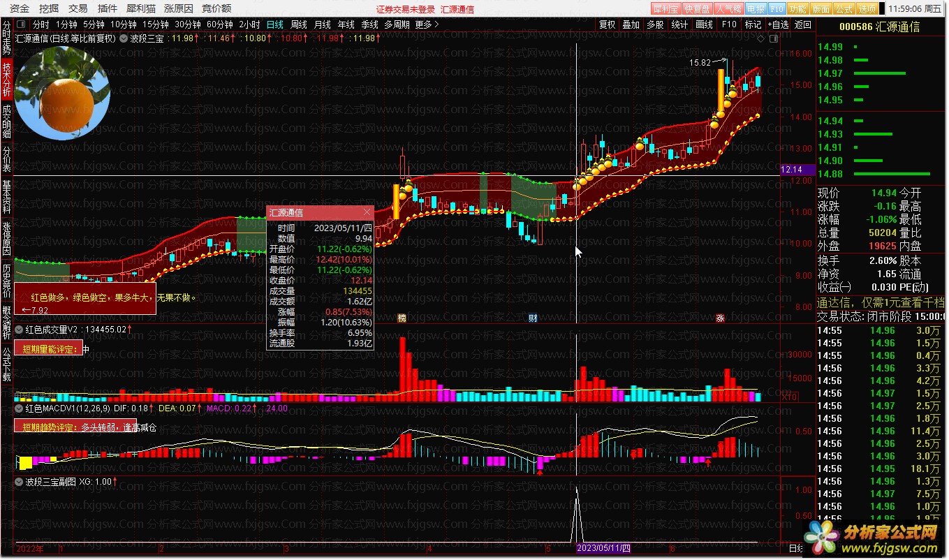Open the 插件 menu
This screenshot has width=949, height=560.
108,9
